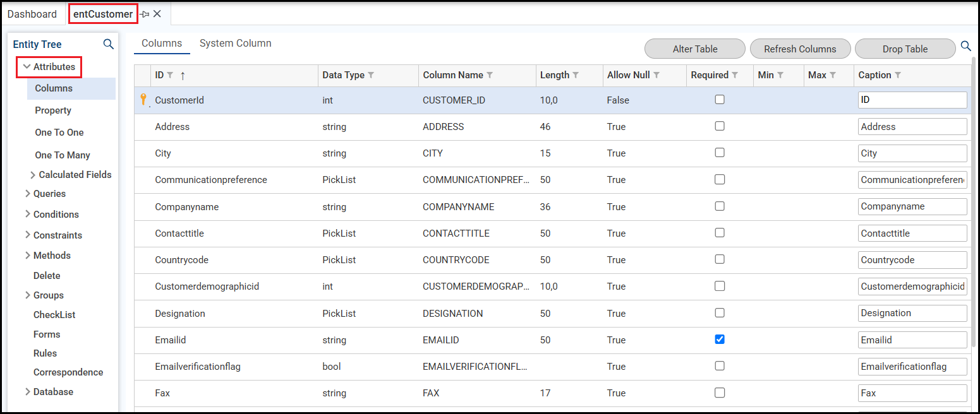The width and height of the screenshot is (980, 414).
Task: Open the Column Name filter icon
Action: 490,75
